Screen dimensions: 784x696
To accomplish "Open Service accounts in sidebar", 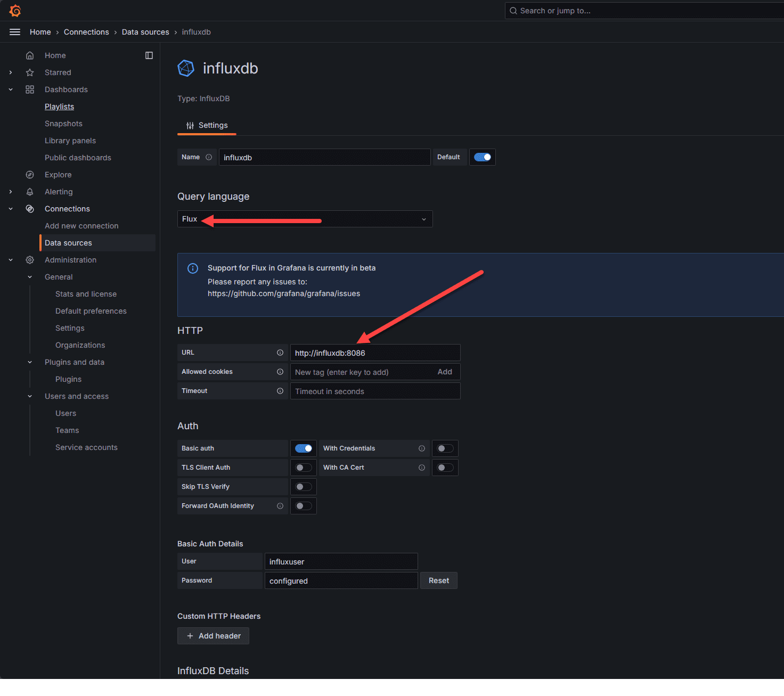I will [x=86, y=447].
